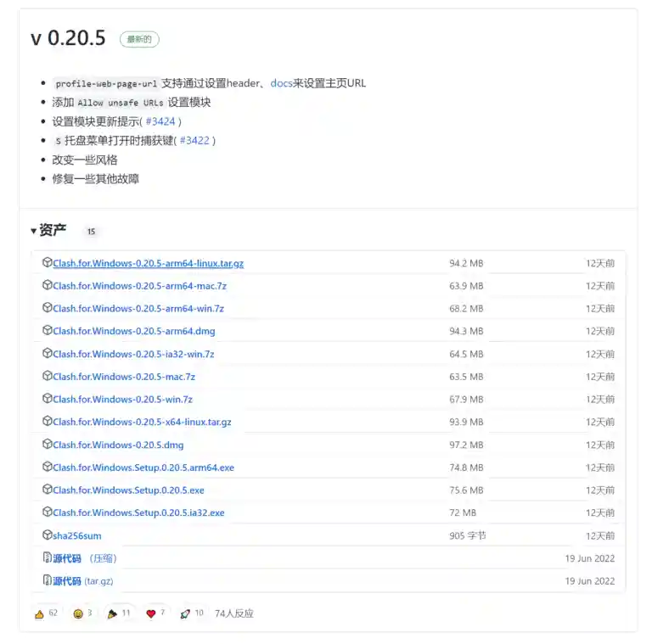Screen dimensions: 652x644
Task: Download Clash.for.Windows.Setup.0.20.5.arm64.exe
Action: [x=143, y=468]
